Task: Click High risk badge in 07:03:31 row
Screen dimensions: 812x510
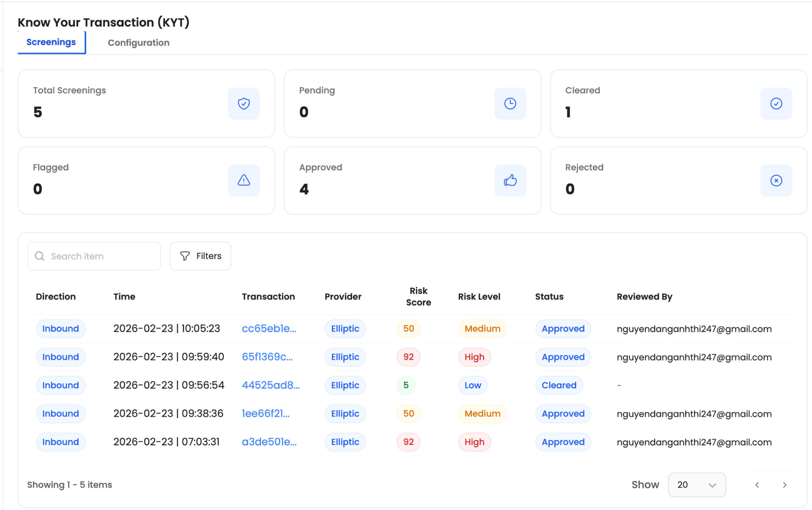Action: tap(475, 442)
